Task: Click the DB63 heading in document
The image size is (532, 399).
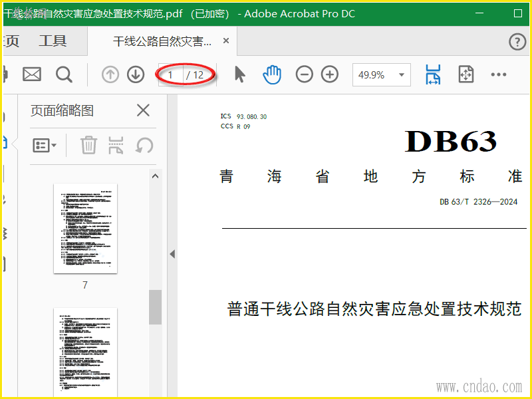Action: click(x=451, y=141)
